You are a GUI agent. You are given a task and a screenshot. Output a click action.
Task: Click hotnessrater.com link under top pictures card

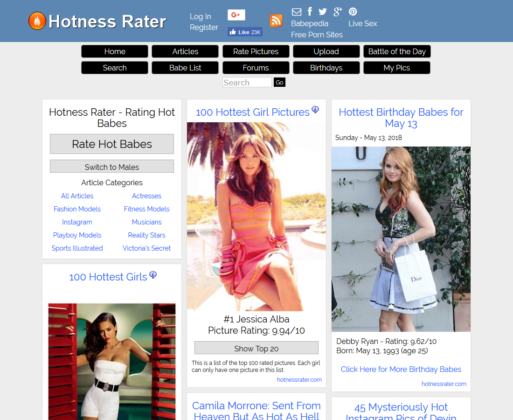(299, 380)
